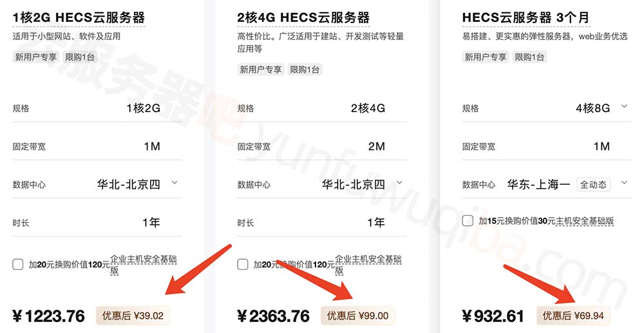Click the 主机安全基础版 link in 3个月 card
This screenshot has height=333, width=644.
pos(585,221)
